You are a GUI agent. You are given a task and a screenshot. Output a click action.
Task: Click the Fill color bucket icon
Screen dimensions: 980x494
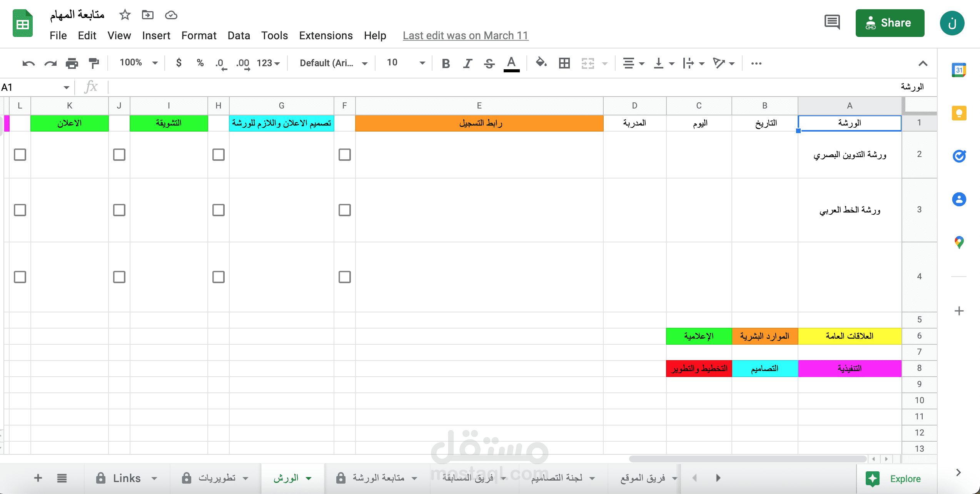pos(540,62)
